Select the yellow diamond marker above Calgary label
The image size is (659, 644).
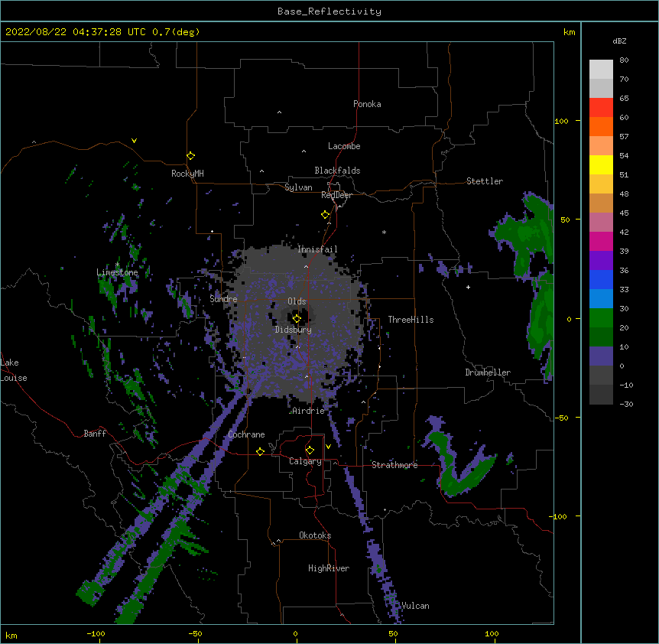310,450
